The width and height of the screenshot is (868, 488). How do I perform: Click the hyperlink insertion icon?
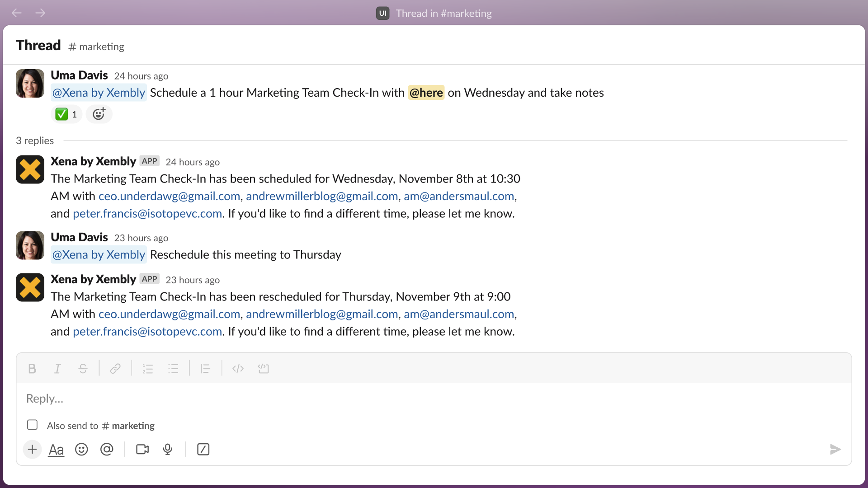[117, 368]
